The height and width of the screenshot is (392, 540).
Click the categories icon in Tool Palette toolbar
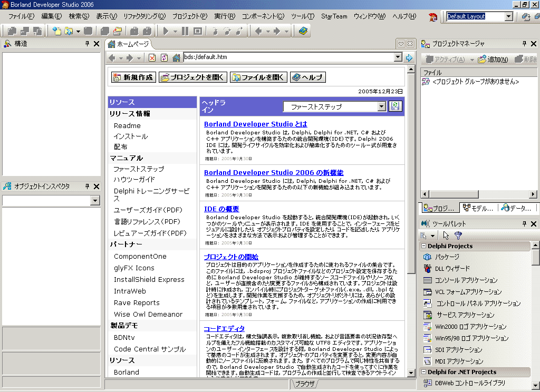coord(423,236)
